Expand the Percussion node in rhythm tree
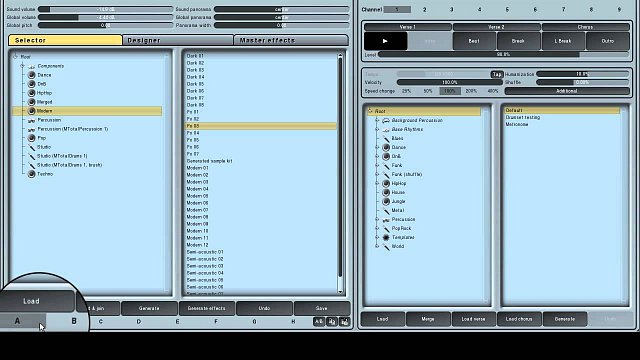The image size is (640, 360). [377, 219]
